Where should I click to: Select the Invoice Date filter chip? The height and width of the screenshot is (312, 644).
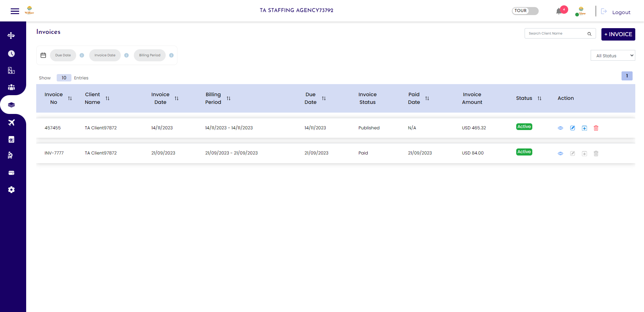(105, 55)
